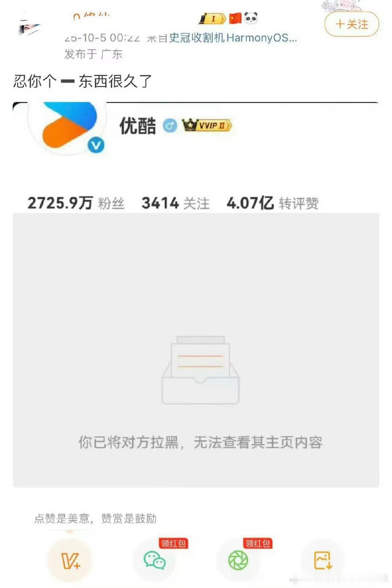Share to Moments via green shutter icon

238,560
